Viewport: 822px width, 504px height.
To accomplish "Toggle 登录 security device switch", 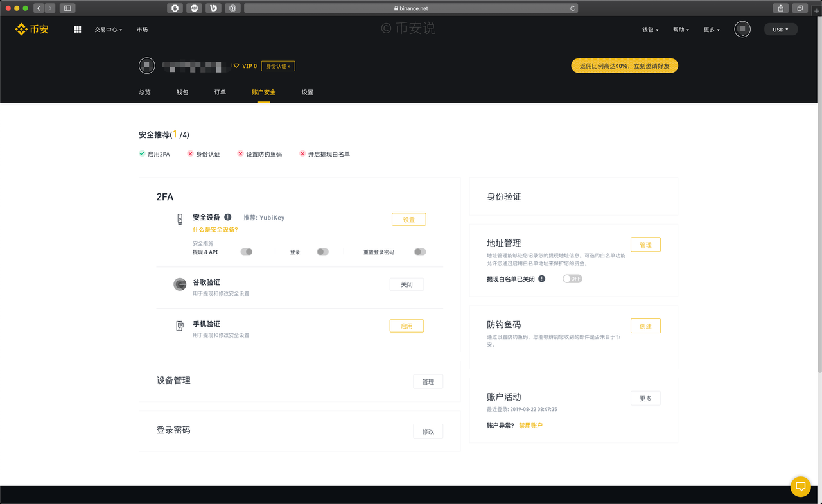I will [x=322, y=252].
